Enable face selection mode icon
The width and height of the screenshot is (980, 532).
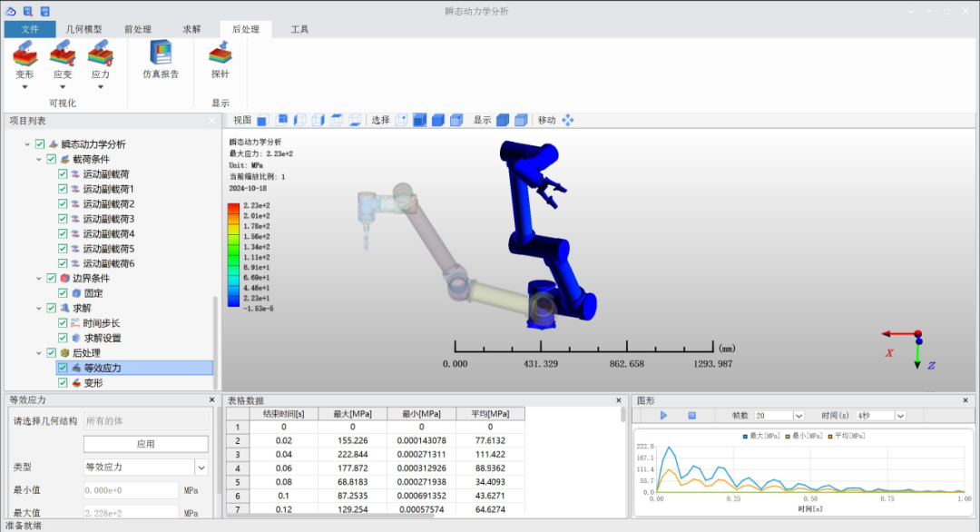[x=438, y=120]
